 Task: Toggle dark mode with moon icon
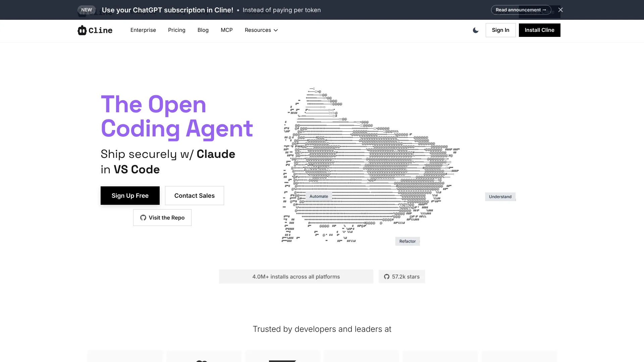[476, 30]
